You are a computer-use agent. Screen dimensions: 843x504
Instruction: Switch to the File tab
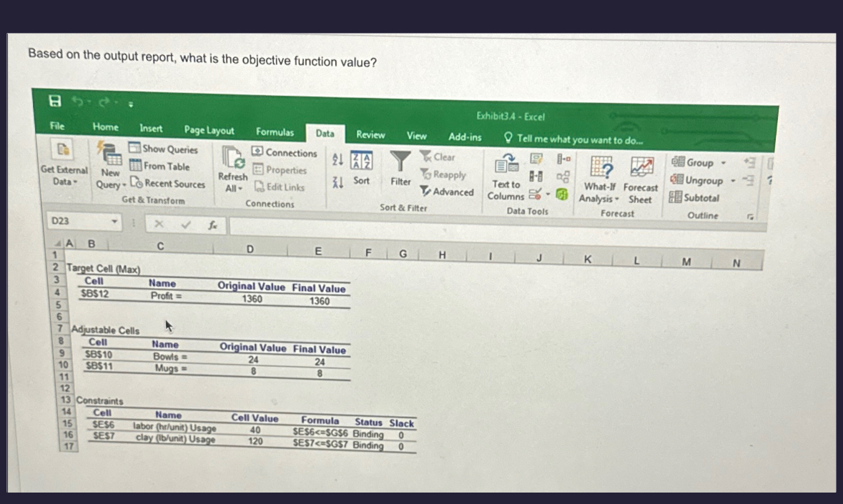tap(57, 126)
